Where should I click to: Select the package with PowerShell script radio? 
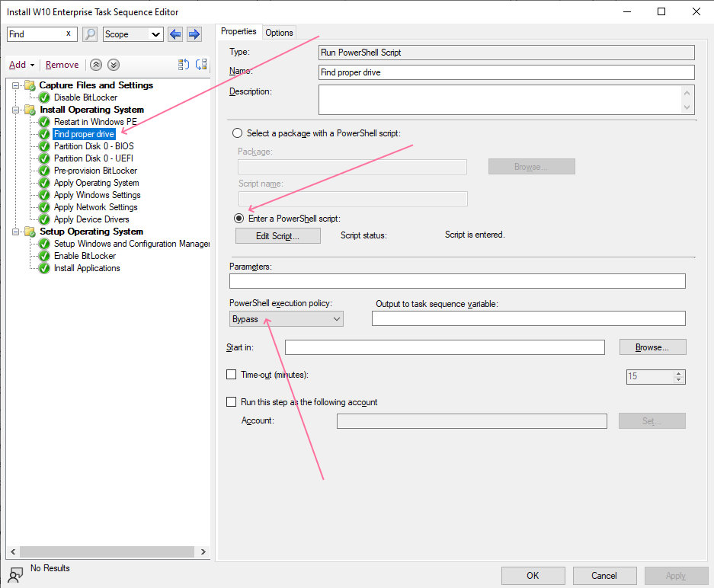pyautogui.click(x=238, y=133)
